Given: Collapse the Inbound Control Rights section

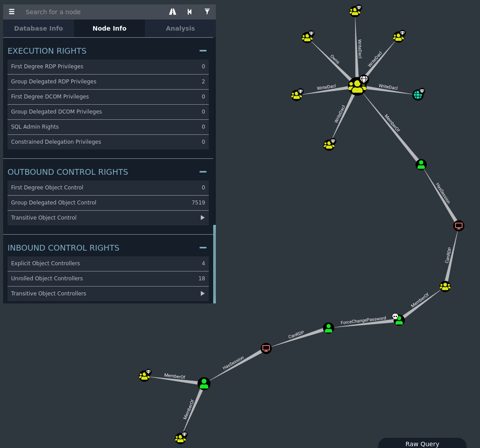Looking at the screenshot, I should tap(203, 248).
